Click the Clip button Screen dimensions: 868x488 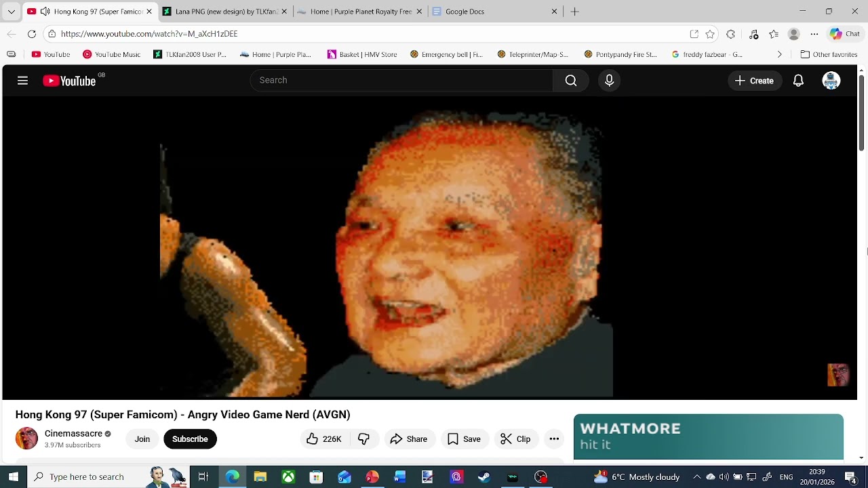(515, 439)
